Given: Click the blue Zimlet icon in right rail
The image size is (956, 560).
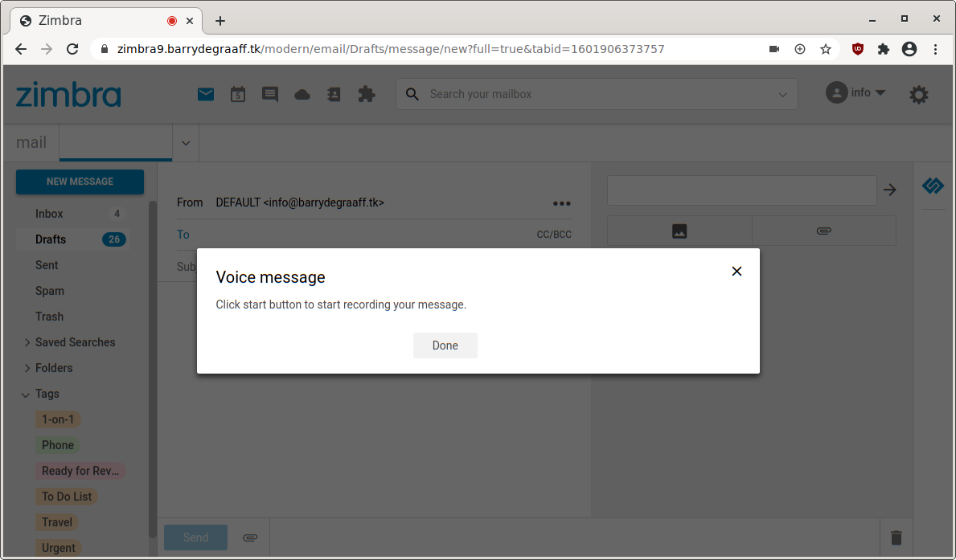Looking at the screenshot, I should click(x=933, y=186).
